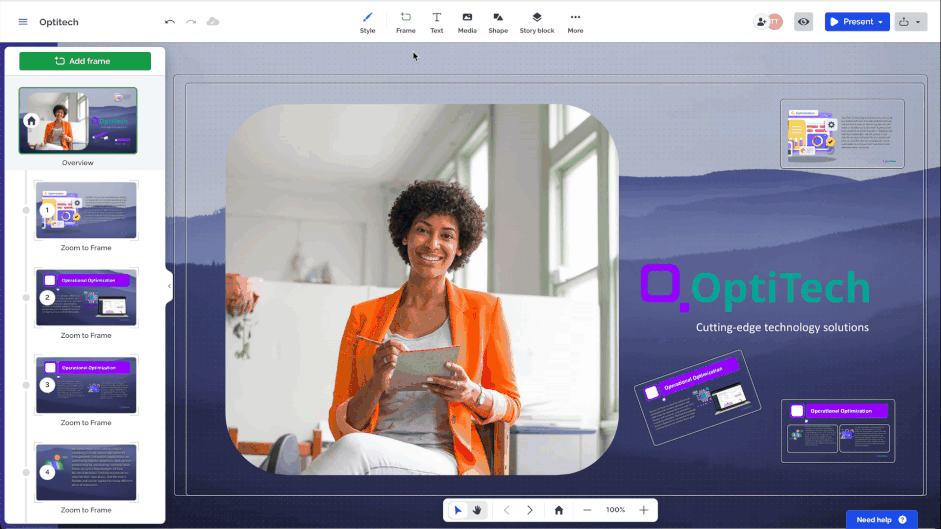The image size is (941, 529).
Task: Select frame 3 thumbnail in the sidebar
Action: click(86, 385)
